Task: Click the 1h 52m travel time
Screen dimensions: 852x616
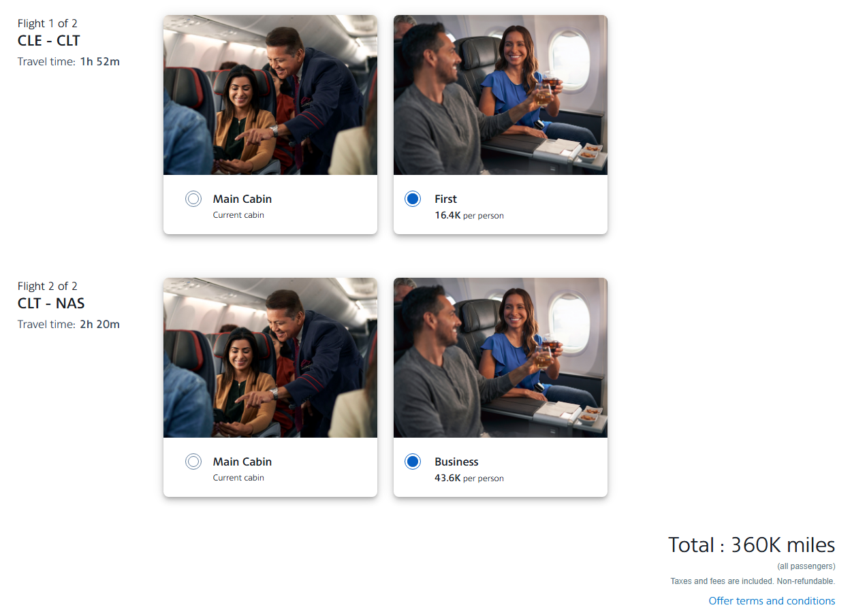Action: (99, 61)
